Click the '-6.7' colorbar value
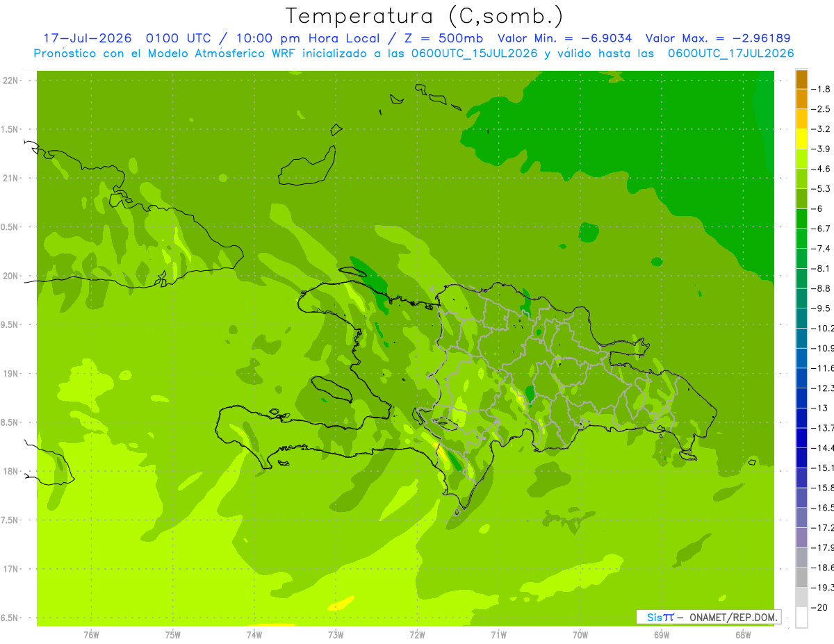This screenshot has width=834, height=644. tap(821, 229)
